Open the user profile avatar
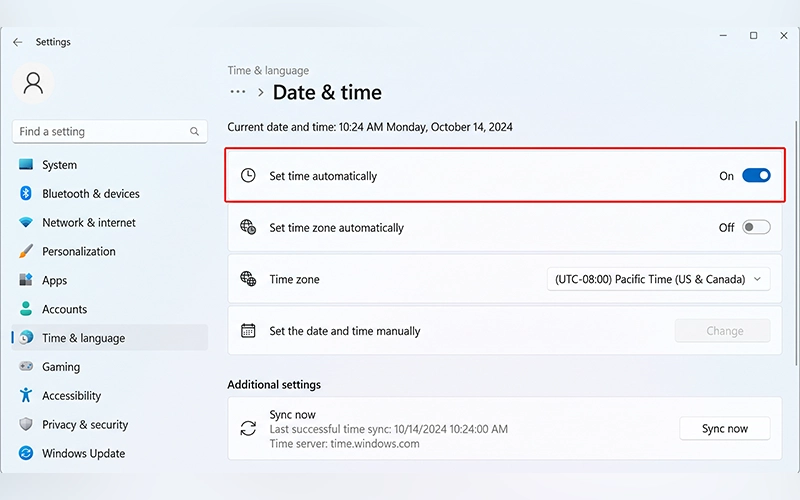This screenshot has height=500, width=800. point(33,83)
